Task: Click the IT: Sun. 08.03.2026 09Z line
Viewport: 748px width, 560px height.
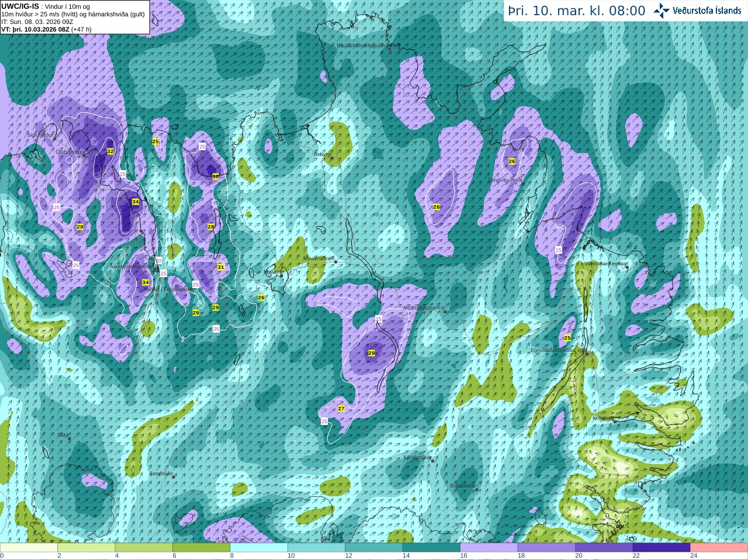Action: click(37, 21)
